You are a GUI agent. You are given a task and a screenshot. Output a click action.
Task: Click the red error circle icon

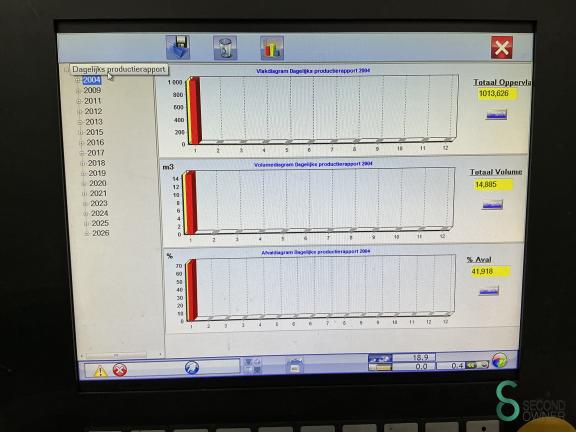pos(120,370)
